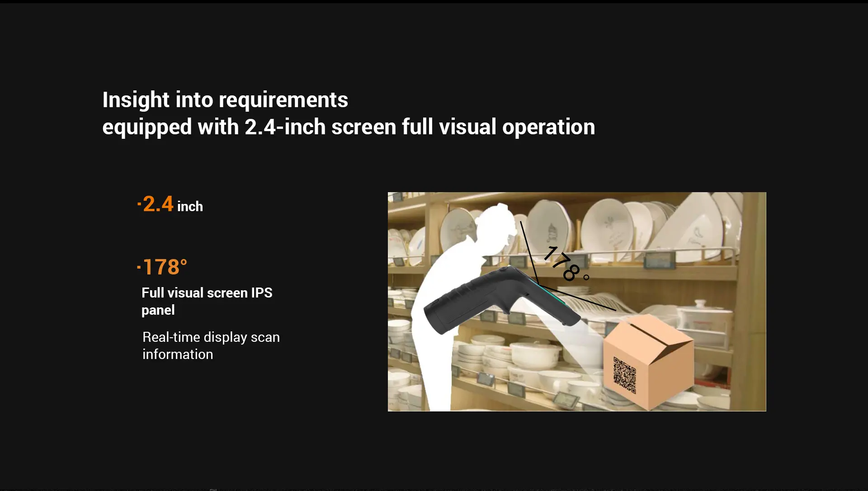The image size is (868, 491).
Task: Click the 'Insight into requirements' heading line
Action: click(x=225, y=100)
